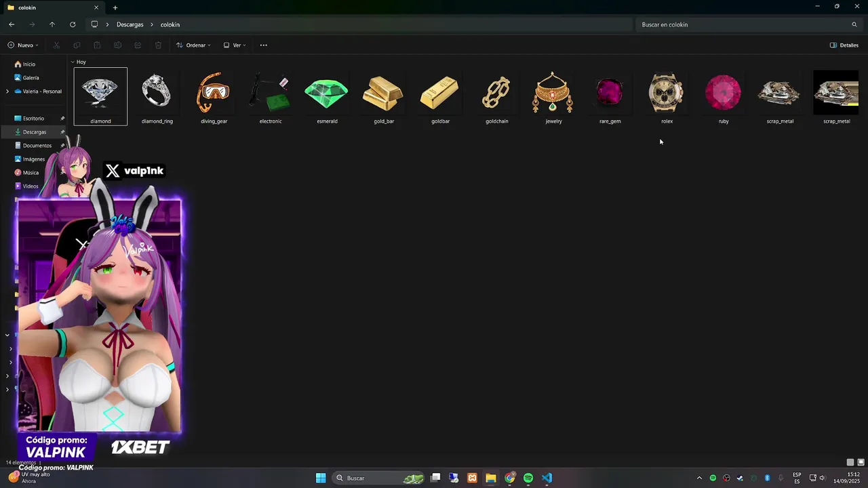
Task: Switch to details list view in status bar
Action: tap(850, 462)
